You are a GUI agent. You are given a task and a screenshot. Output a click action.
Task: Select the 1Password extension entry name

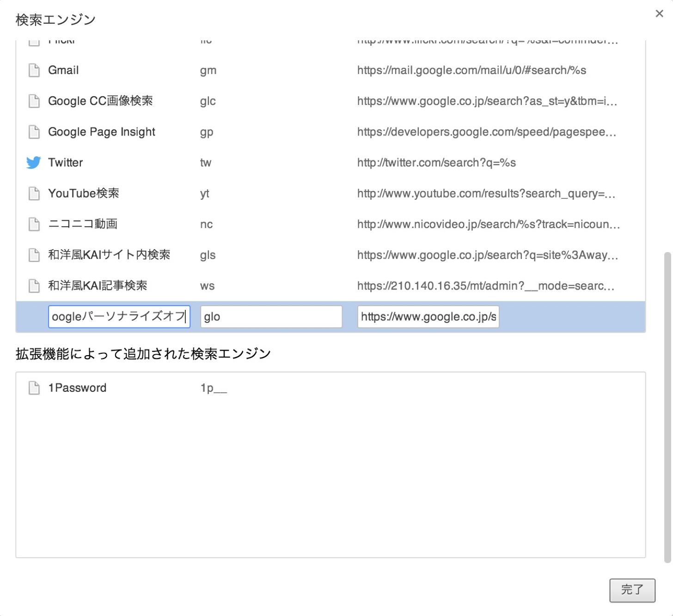coord(77,388)
